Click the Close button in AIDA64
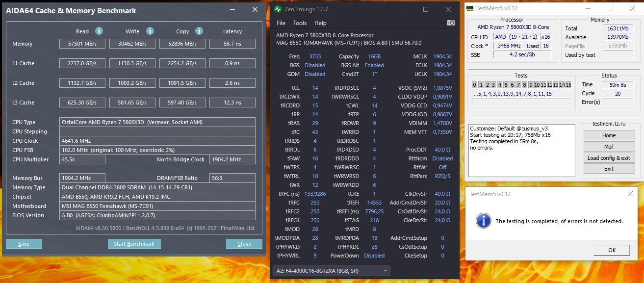Screen dimensions: 644x283 244,244
